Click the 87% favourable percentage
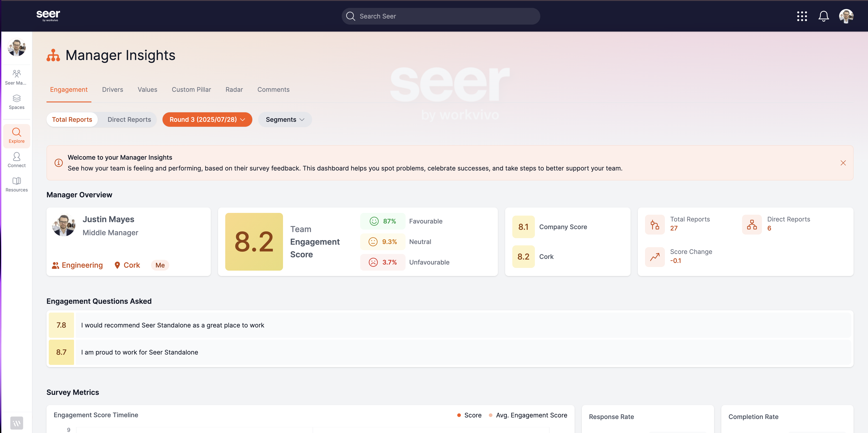The width and height of the screenshot is (868, 433). [389, 221]
